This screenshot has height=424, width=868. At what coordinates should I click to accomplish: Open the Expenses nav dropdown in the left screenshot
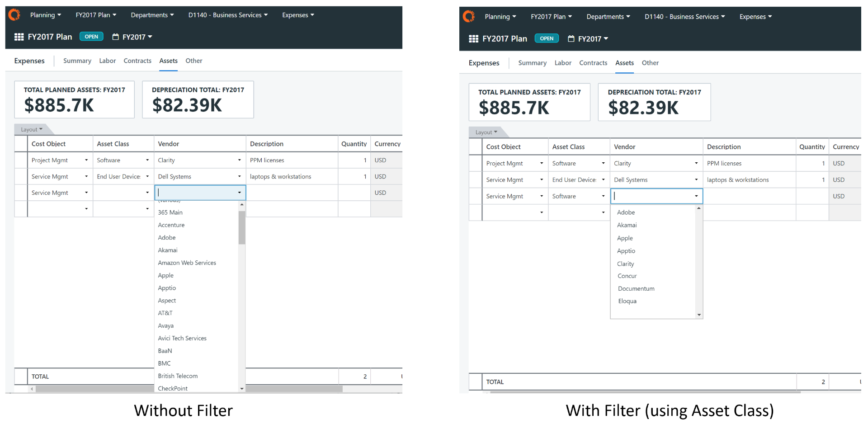(x=298, y=15)
